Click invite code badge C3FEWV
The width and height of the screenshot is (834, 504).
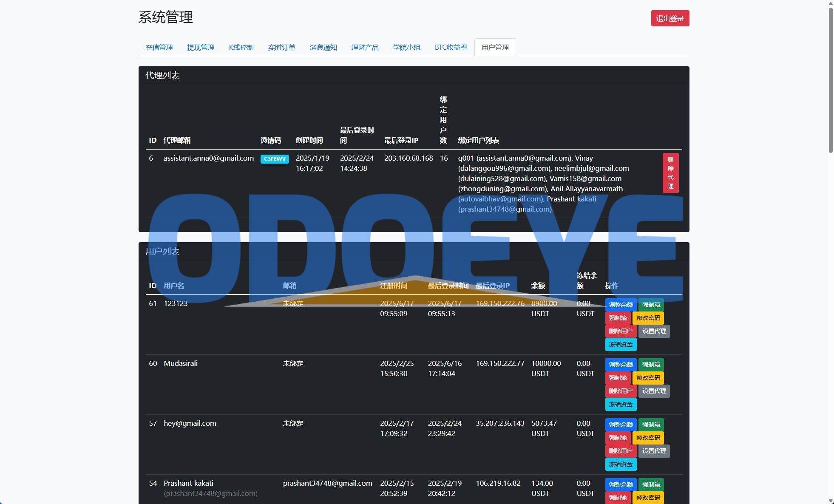click(x=275, y=159)
